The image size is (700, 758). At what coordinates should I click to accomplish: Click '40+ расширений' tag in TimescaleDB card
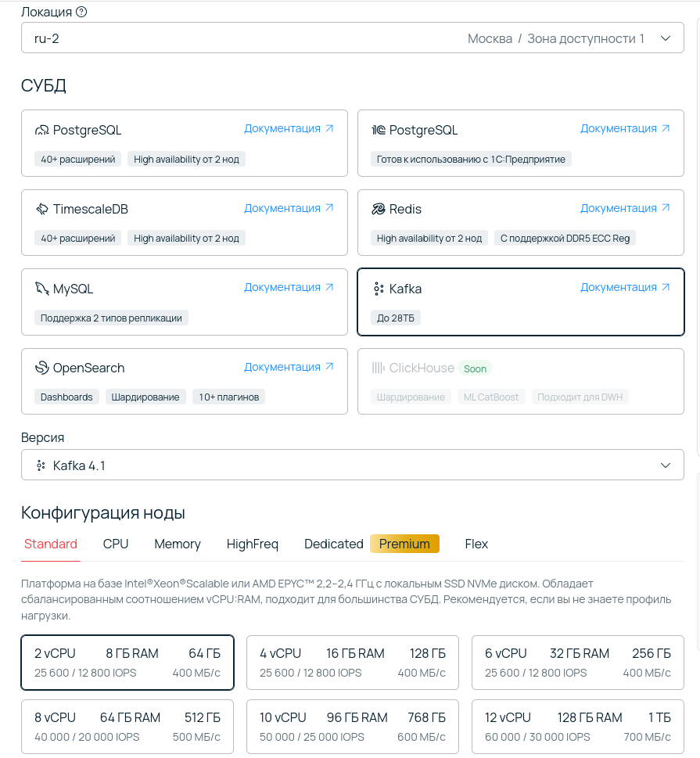click(x=78, y=239)
